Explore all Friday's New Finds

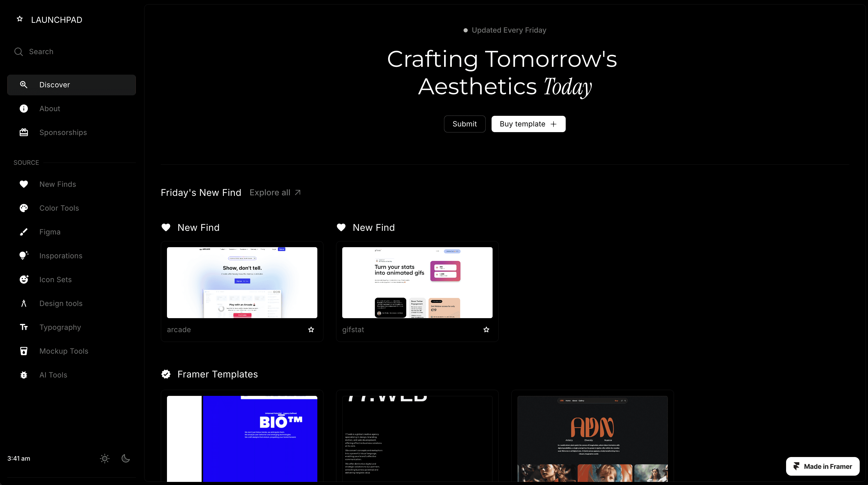click(275, 192)
